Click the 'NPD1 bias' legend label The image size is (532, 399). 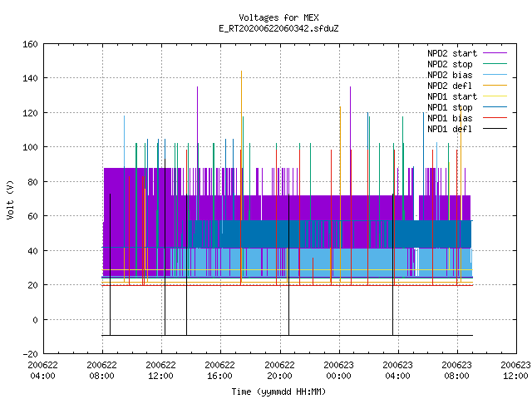point(450,118)
